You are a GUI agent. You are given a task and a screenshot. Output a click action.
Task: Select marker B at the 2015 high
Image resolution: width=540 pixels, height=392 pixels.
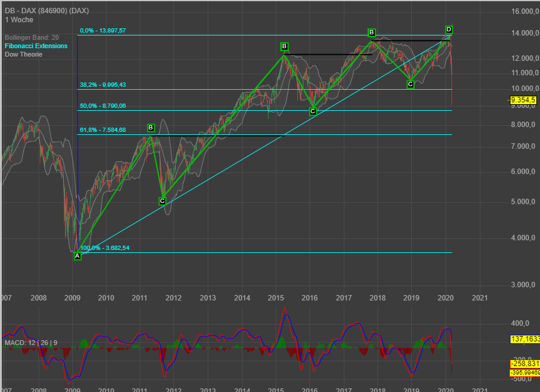click(285, 45)
